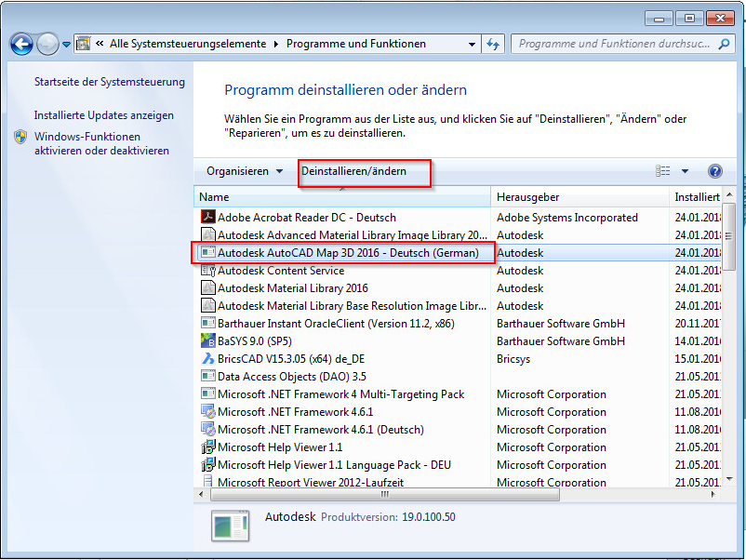Click the refresh icon next to address bar

pos(493,44)
